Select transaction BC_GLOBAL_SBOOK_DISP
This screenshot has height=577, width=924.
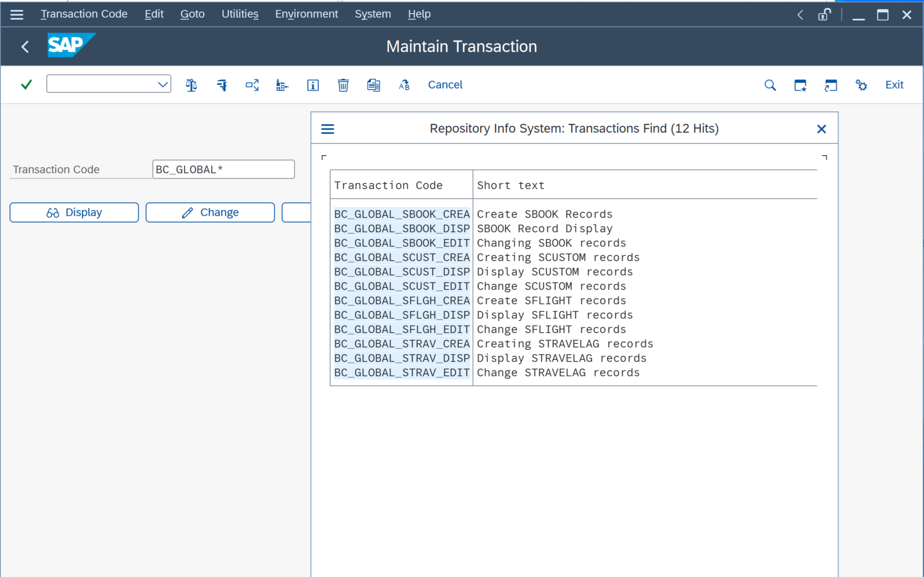[402, 228]
